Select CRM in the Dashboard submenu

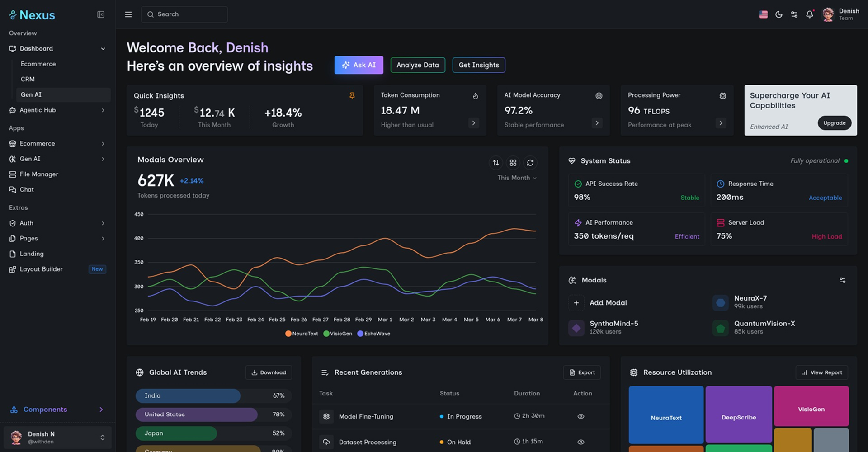[x=28, y=79]
